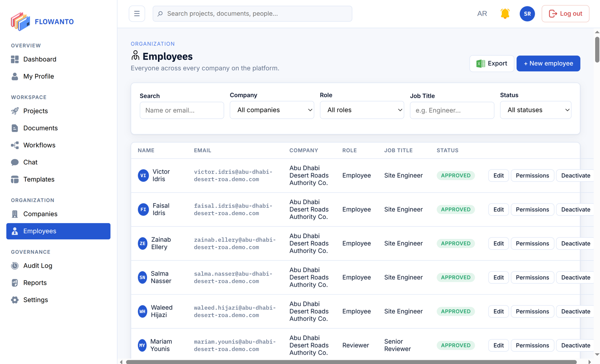Click the Settings gear icon

coord(15,300)
